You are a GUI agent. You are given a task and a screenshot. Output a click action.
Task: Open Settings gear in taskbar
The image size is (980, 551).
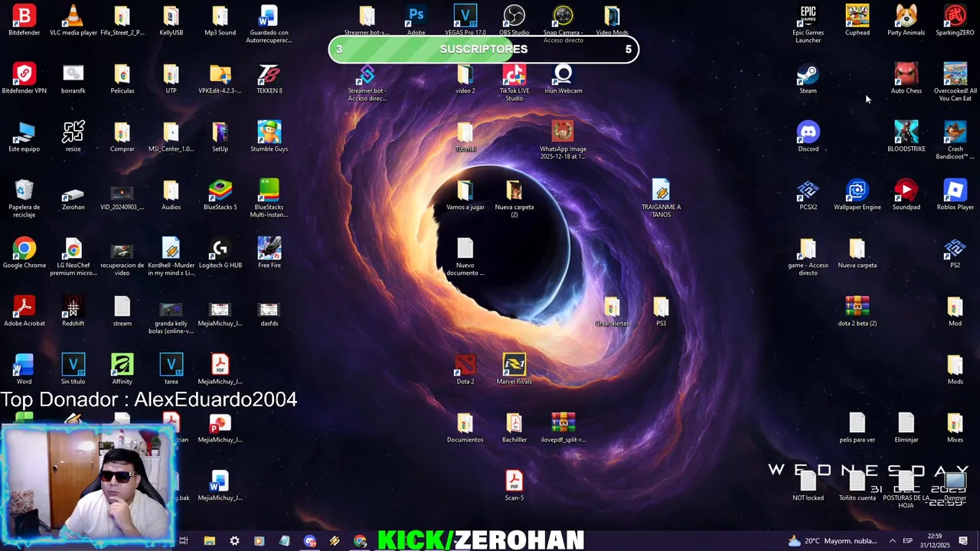pos(234,541)
